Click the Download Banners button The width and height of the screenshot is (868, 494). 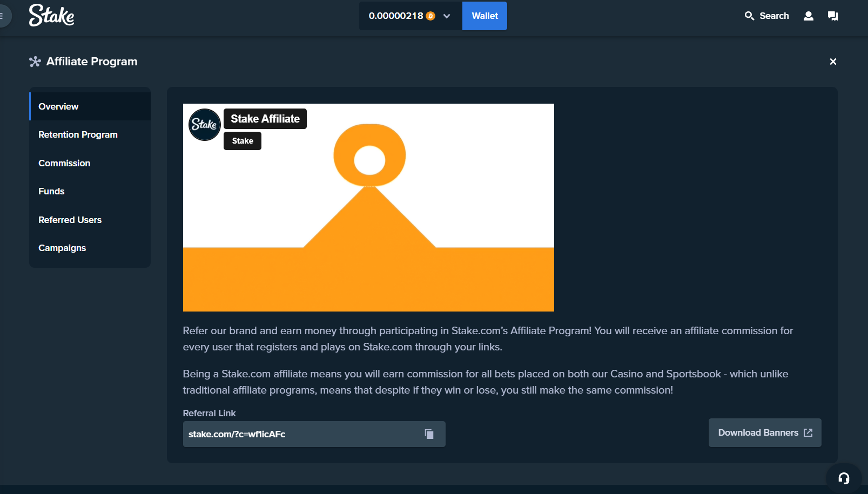tap(764, 432)
